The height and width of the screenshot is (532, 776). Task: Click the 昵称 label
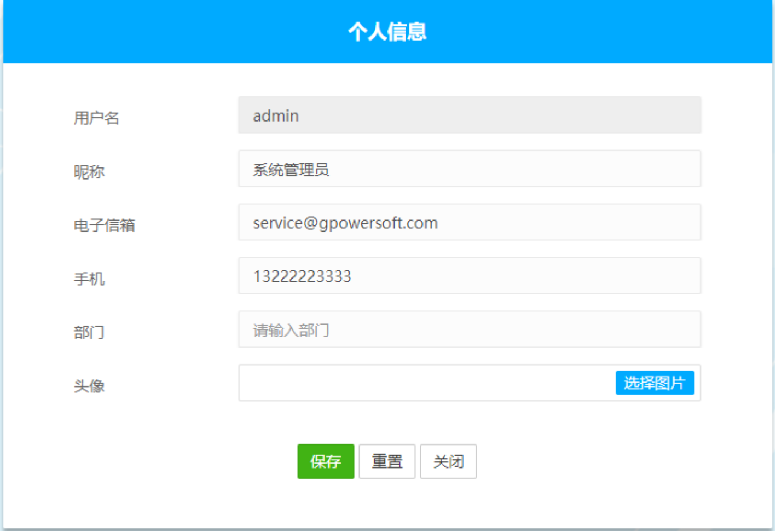[89, 171]
